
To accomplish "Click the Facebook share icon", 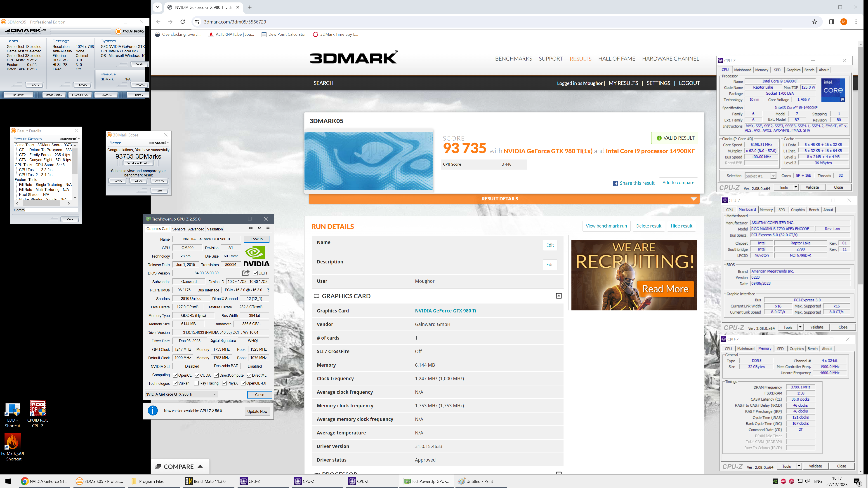I will (615, 183).
